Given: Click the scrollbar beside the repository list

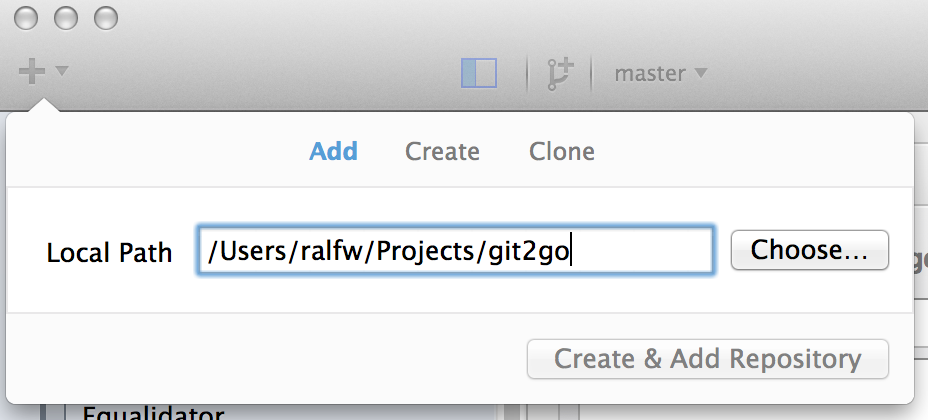Looking at the screenshot, I should (x=511, y=412).
